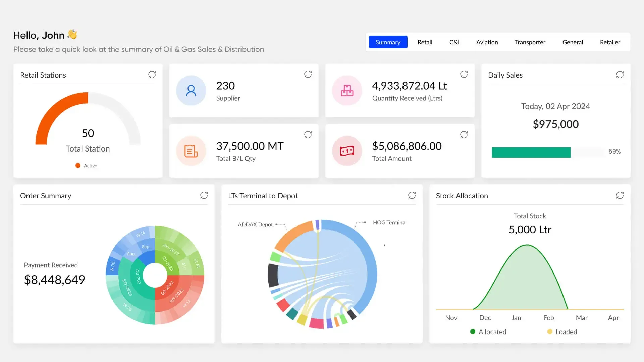Refresh the Total B/L Qty card

(308, 135)
